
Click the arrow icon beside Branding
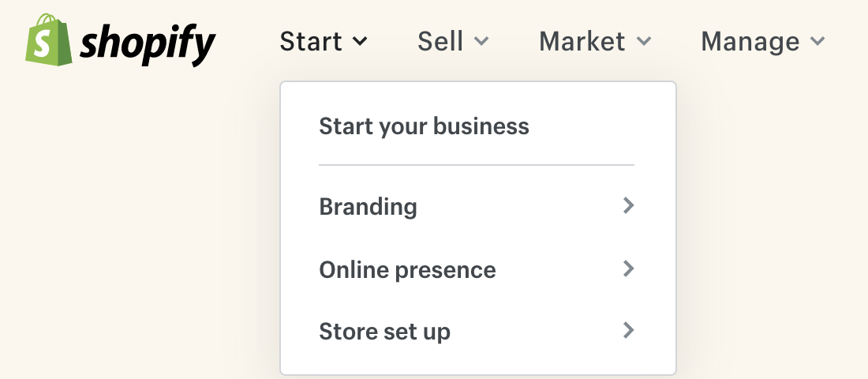coord(628,205)
